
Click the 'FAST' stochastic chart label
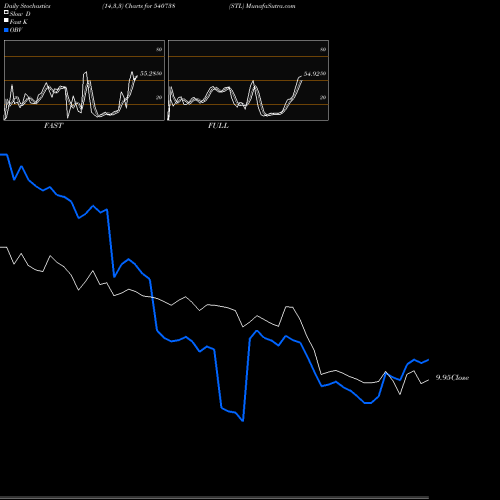pos(53,126)
